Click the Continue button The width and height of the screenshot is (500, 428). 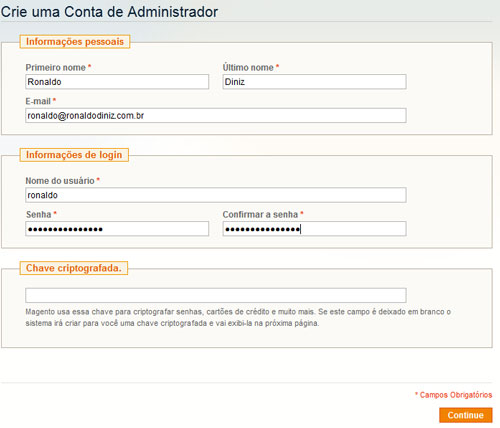[465, 415]
